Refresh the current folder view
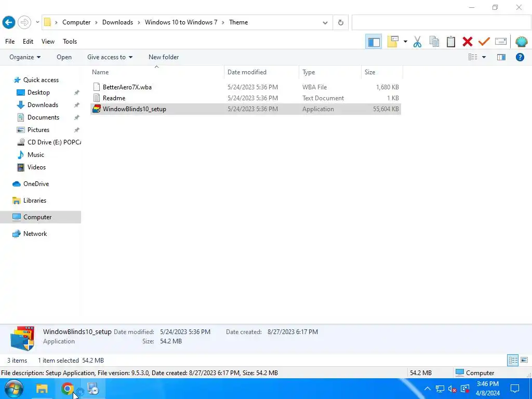The image size is (532, 399). coord(341,23)
